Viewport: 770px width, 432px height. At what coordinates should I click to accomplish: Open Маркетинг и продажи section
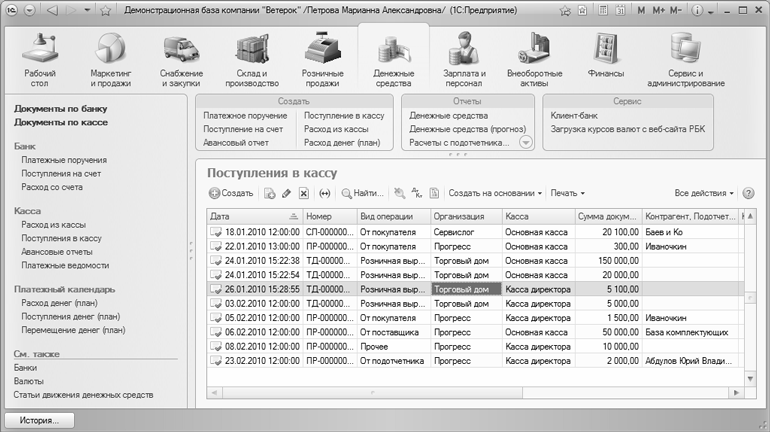click(x=108, y=58)
